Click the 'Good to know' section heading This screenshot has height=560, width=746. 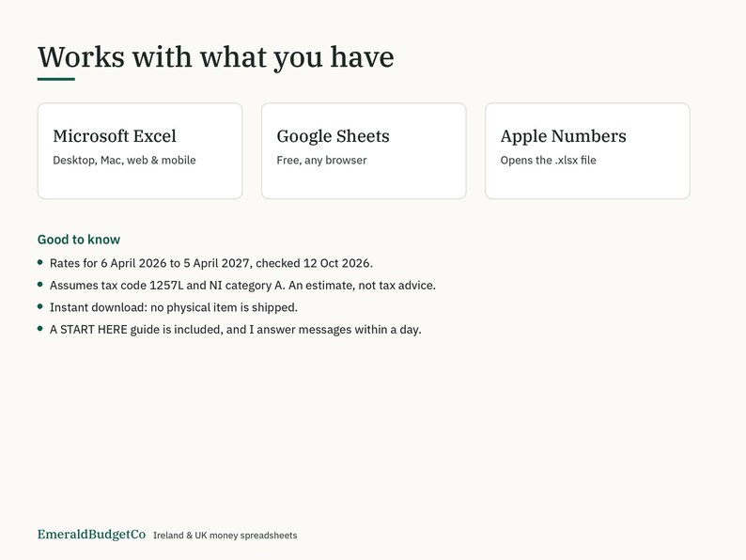tap(79, 240)
